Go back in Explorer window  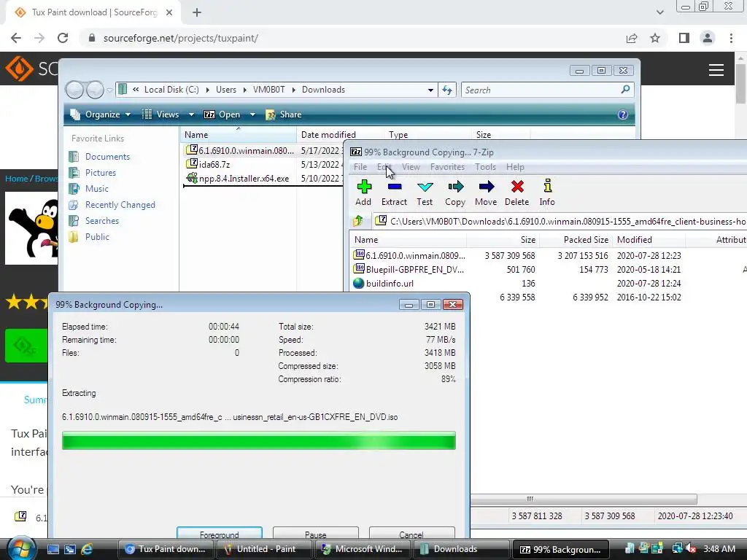pyautogui.click(x=74, y=90)
